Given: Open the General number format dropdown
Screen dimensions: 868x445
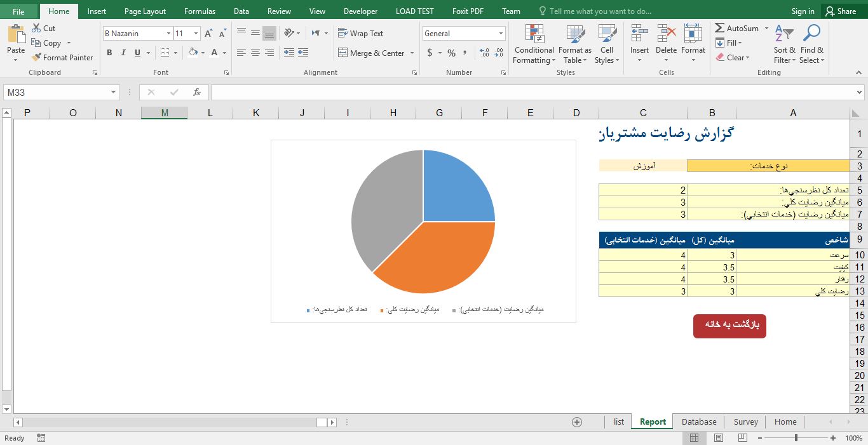Looking at the screenshot, I should tap(501, 34).
